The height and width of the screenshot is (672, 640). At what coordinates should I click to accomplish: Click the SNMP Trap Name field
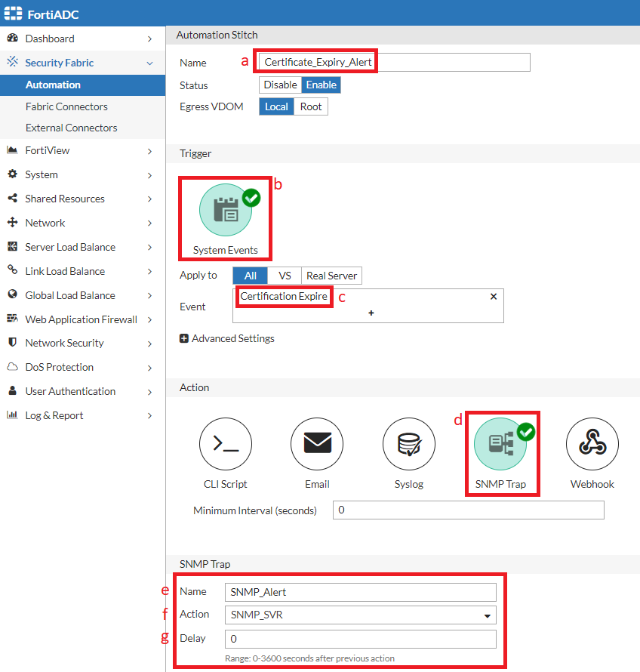[360, 592]
